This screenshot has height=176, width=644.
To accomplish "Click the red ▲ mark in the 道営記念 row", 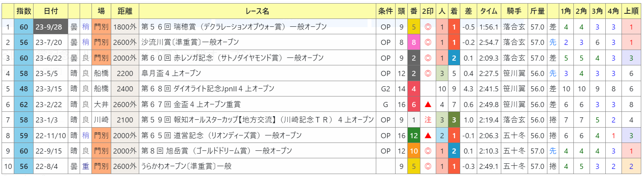I will point(427,135).
